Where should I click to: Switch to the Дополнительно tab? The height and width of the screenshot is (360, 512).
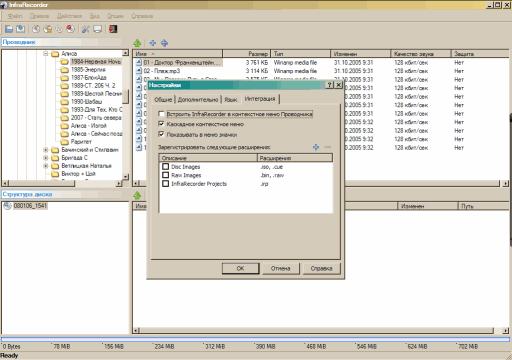tap(198, 100)
